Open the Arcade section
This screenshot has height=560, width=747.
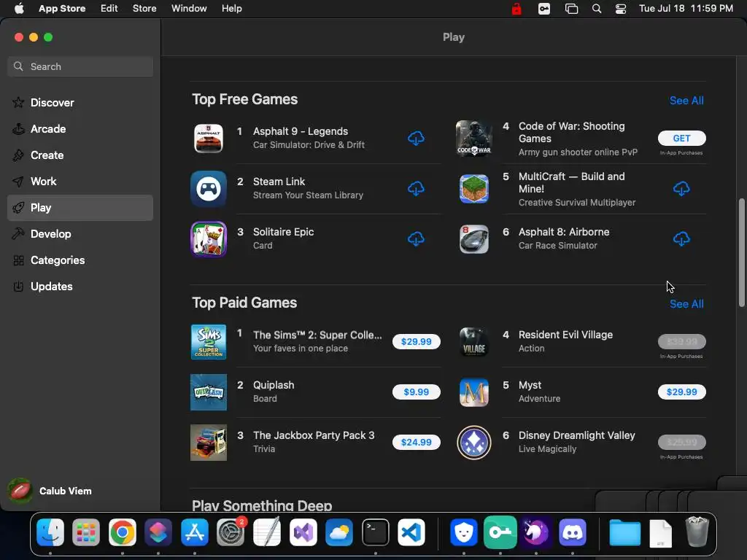coord(80,128)
